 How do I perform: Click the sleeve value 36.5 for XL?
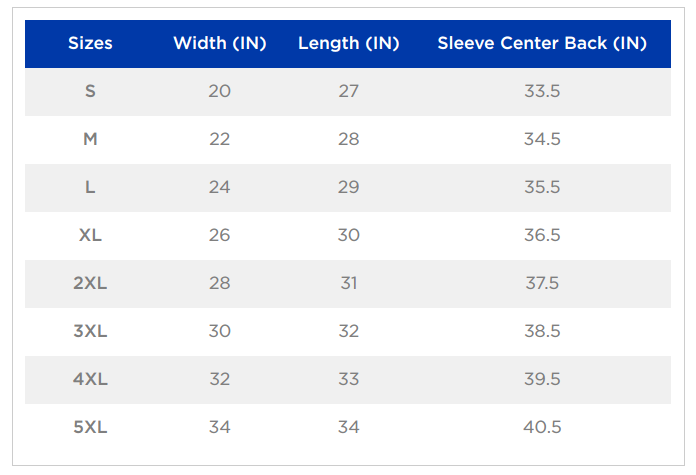tap(542, 235)
